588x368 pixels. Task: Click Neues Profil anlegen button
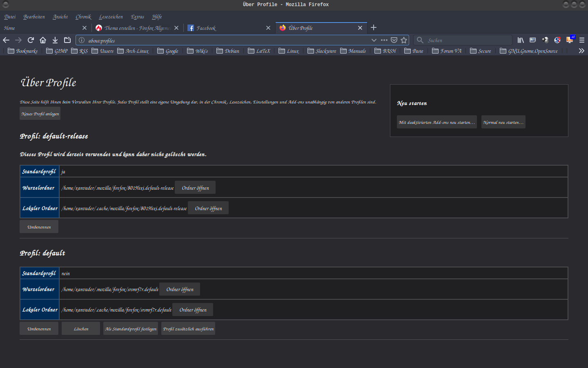(x=40, y=114)
